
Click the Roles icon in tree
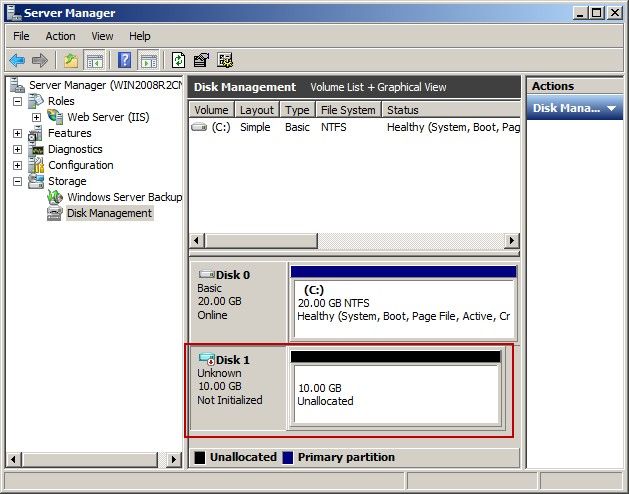coord(35,101)
